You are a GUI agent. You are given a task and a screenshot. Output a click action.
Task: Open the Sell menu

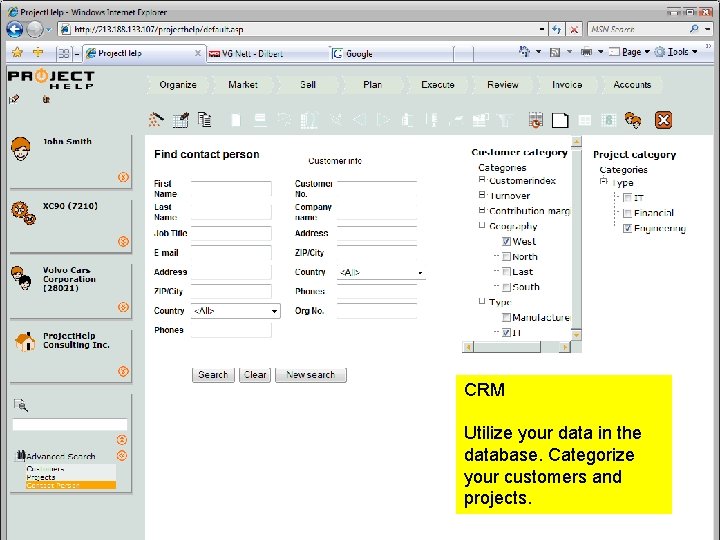(x=308, y=84)
